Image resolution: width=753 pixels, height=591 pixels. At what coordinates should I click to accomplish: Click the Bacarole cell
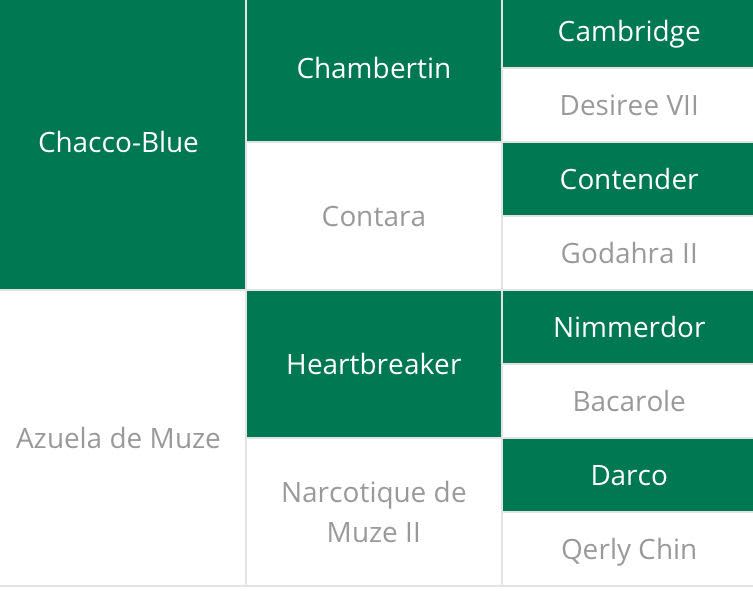(628, 401)
